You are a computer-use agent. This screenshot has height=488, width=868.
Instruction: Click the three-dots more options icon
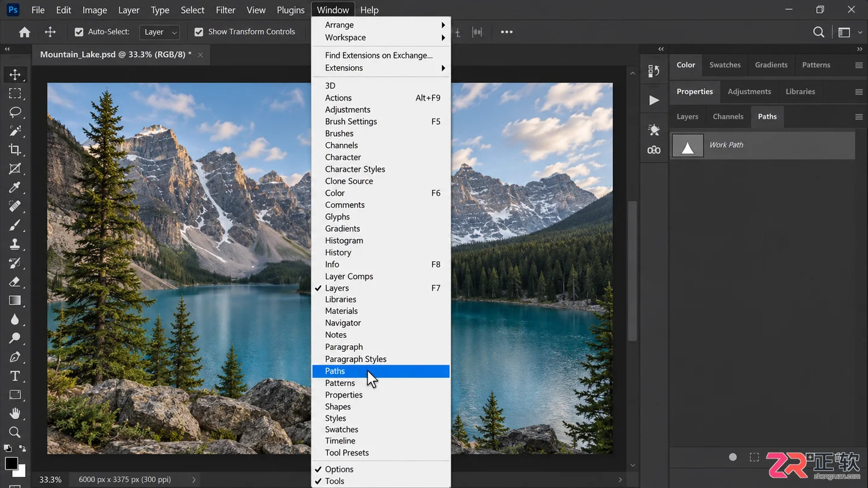tap(507, 32)
